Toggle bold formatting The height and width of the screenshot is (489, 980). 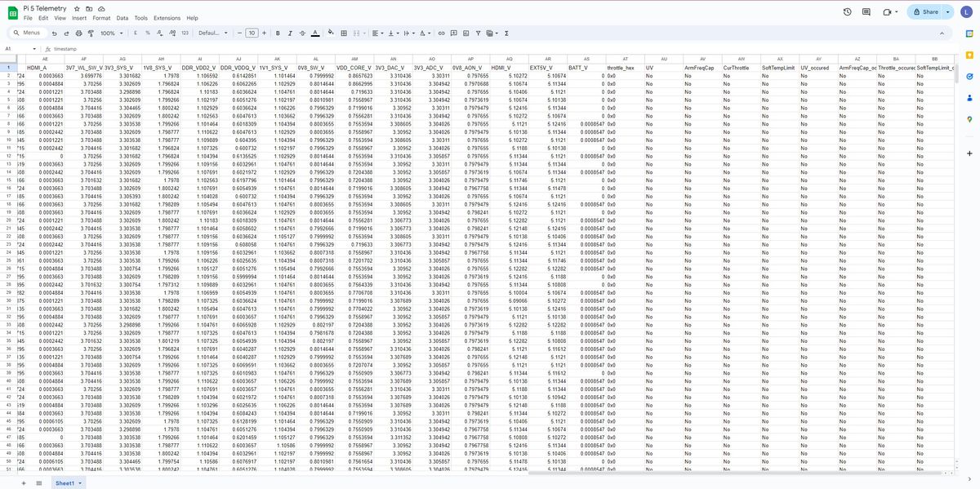[x=276, y=33]
